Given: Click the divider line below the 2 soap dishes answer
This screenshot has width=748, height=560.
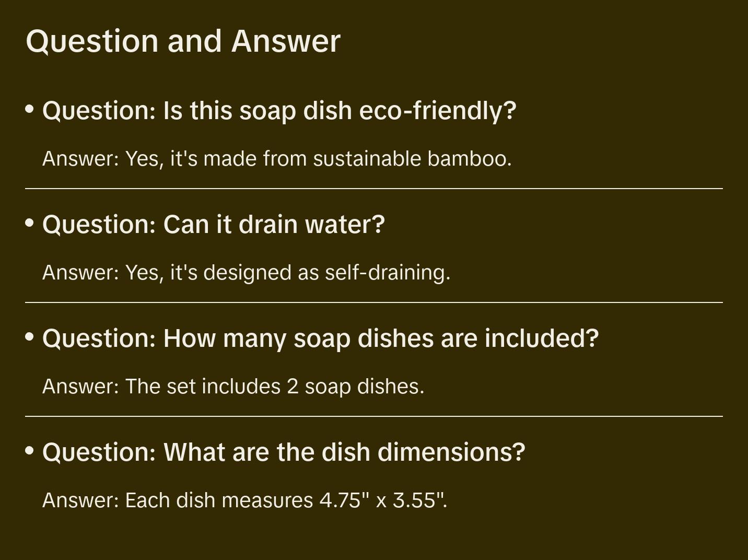Looking at the screenshot, I should [x=374, y=416].
